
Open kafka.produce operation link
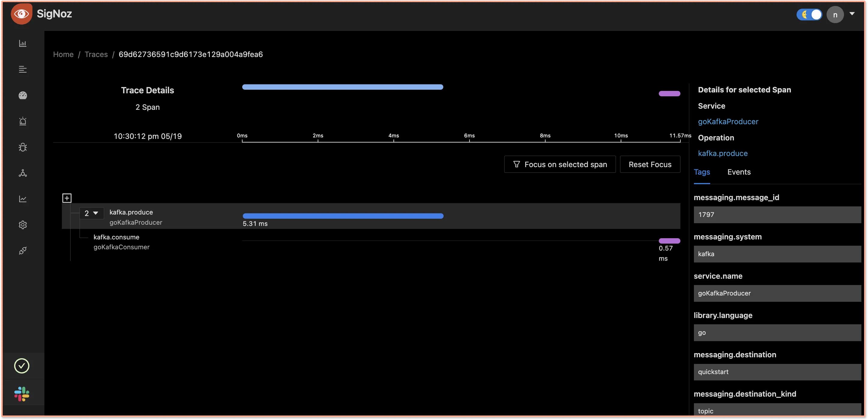click(x=723, y=153)
